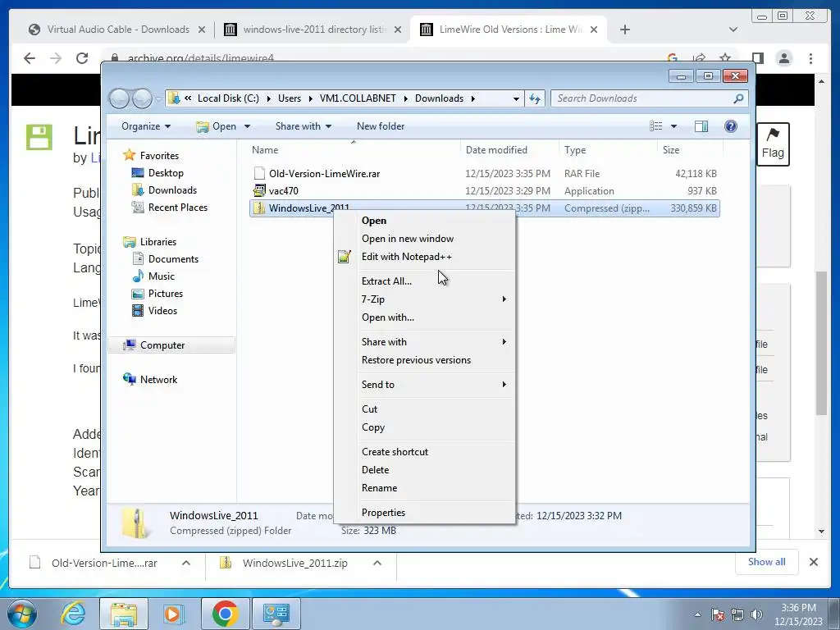
Task: Click Open in the context menu
Action: tap(374, 220)
